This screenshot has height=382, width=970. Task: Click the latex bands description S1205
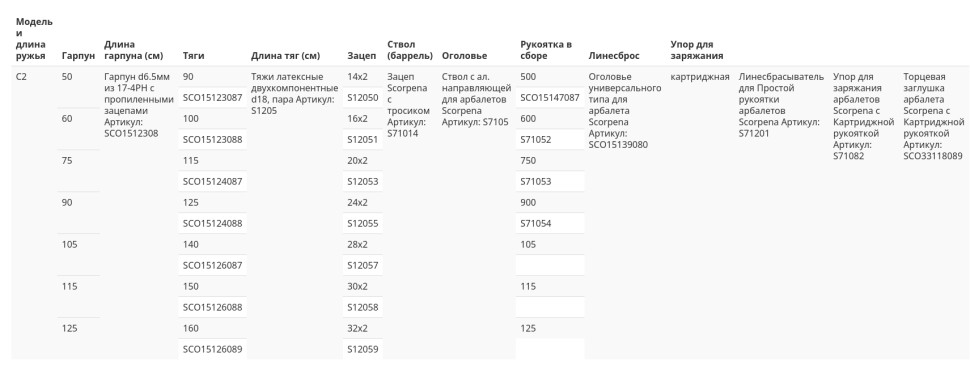295,94
